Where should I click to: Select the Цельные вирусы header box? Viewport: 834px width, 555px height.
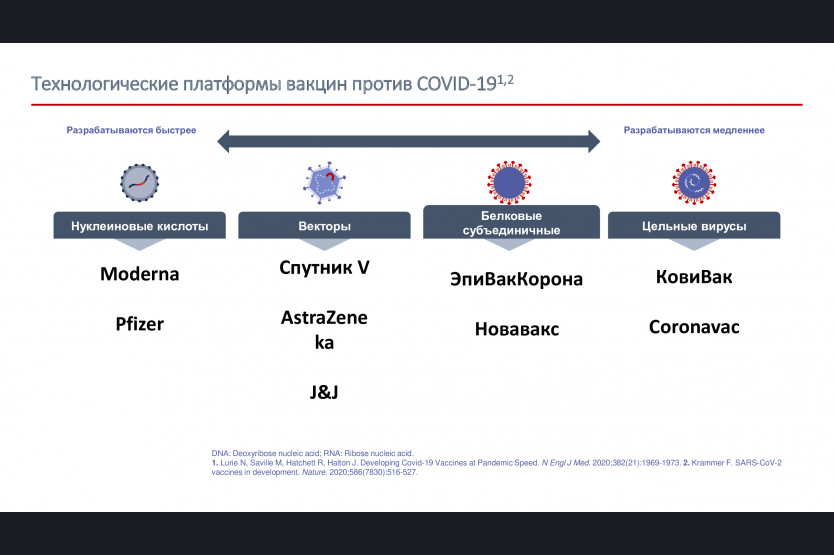pos(694,226)
